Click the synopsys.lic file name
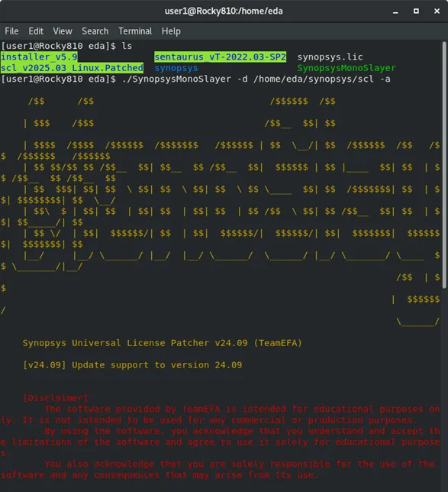The width and height of the screenshot is (448, 492). (330, 57)
